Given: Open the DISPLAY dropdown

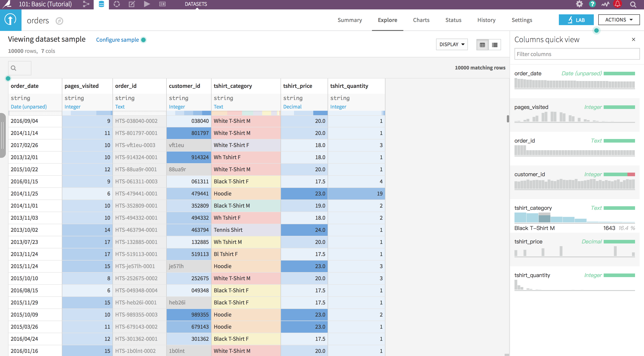Looking at the screenshot, I should (452, 45).
